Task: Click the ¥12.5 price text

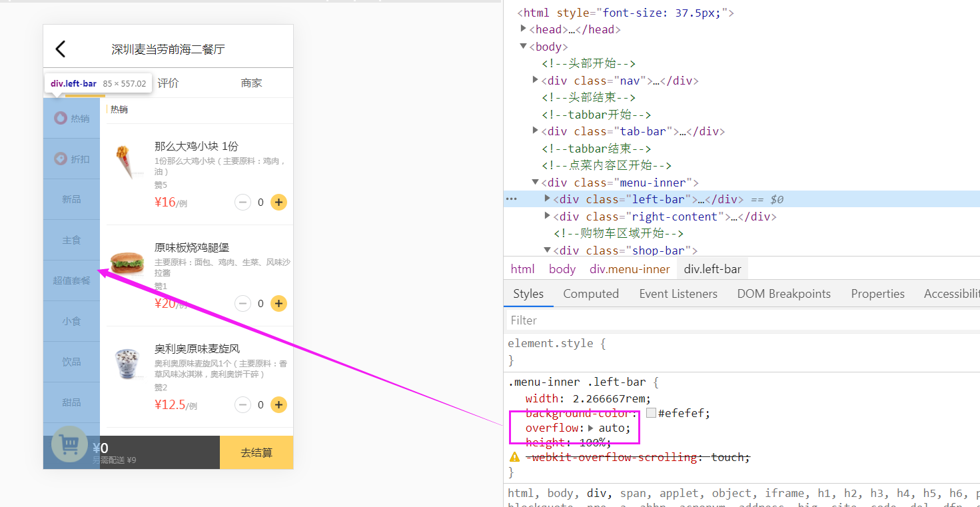Action: coord(170,404)
